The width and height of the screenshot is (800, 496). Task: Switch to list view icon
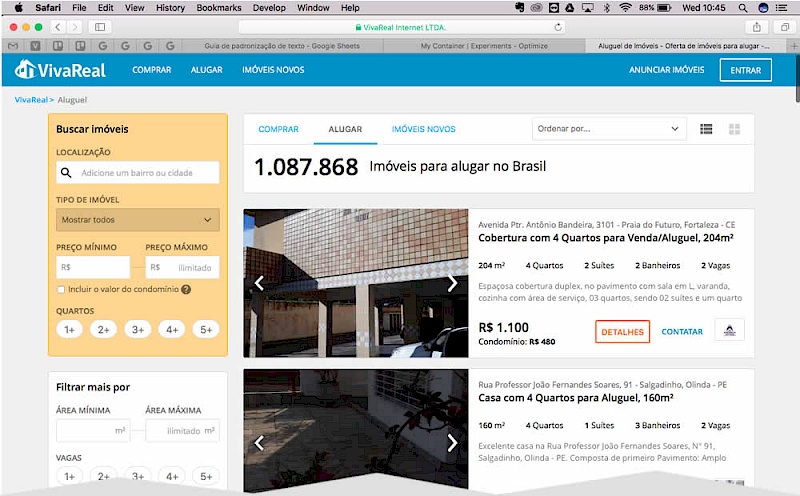coord(706,129)
